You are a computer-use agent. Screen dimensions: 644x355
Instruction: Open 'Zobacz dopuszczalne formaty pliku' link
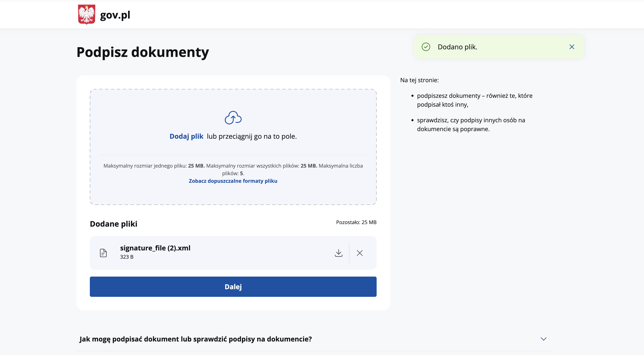233,181
